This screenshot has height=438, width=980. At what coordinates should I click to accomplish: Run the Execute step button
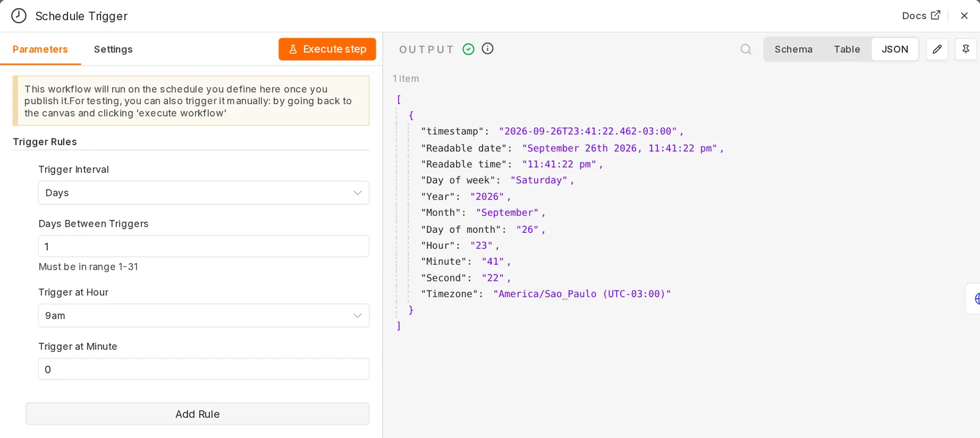point(327,49)
